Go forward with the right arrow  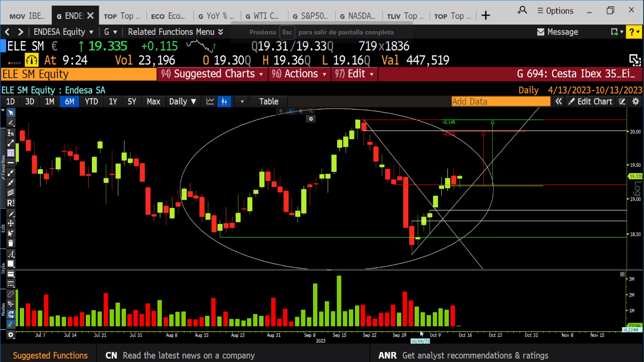pos(20,32)
